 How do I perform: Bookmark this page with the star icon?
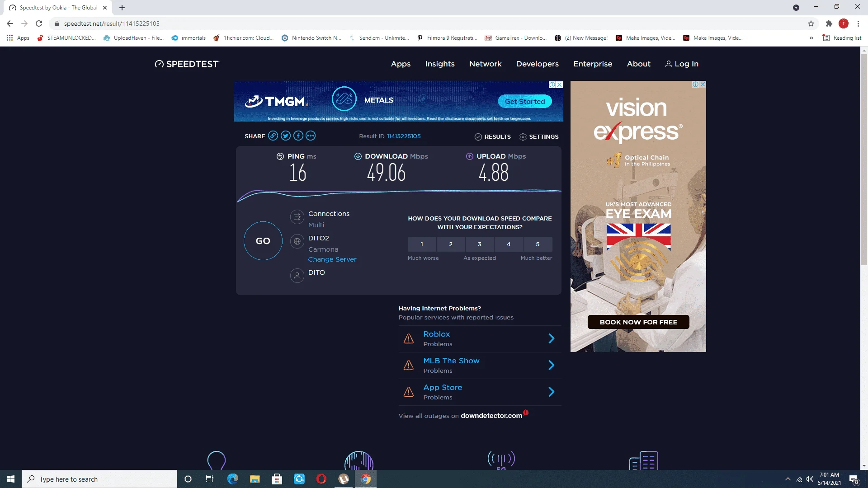coord(811,23)
